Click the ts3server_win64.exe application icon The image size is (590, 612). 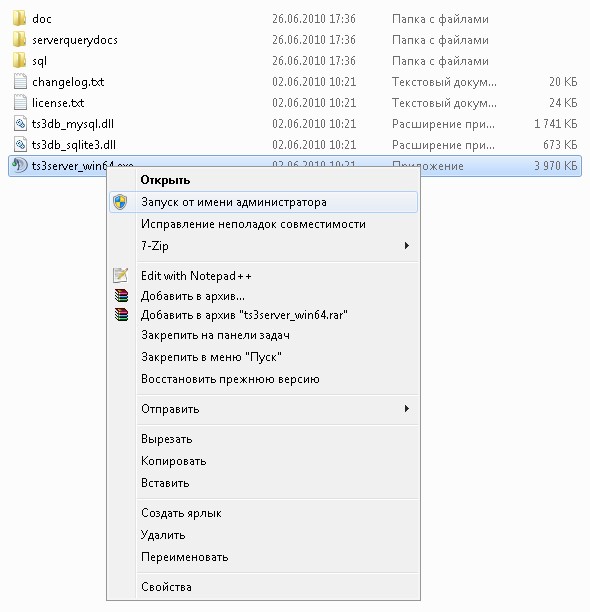[20, 165]
